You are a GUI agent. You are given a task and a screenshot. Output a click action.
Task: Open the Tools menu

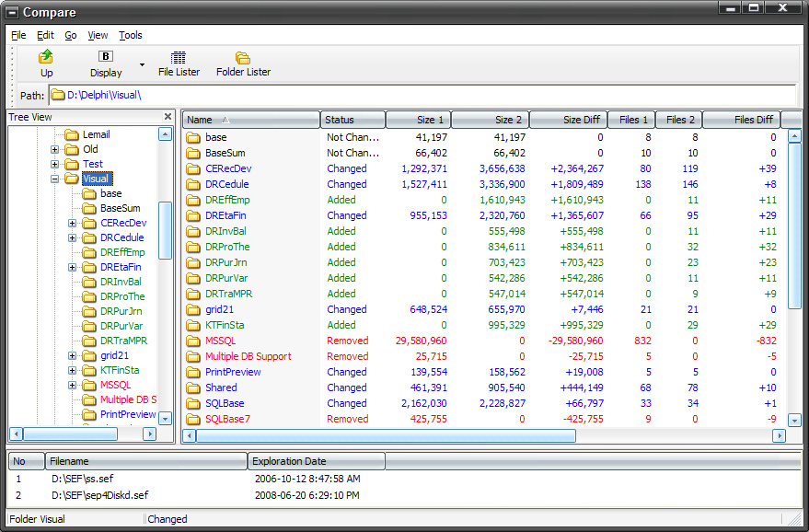pyautogui.click(x=131, y=35)
